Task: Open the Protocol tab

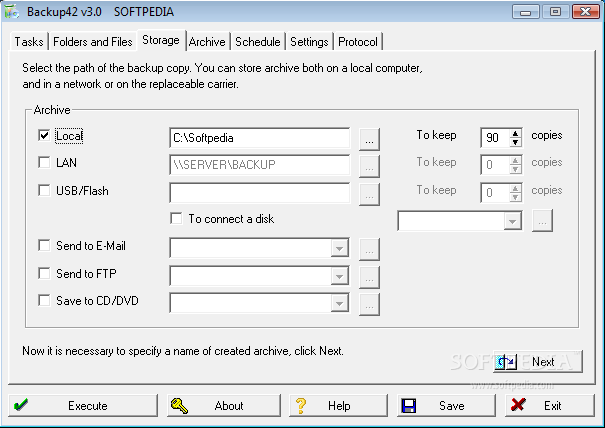Action: tap(358, 42)
